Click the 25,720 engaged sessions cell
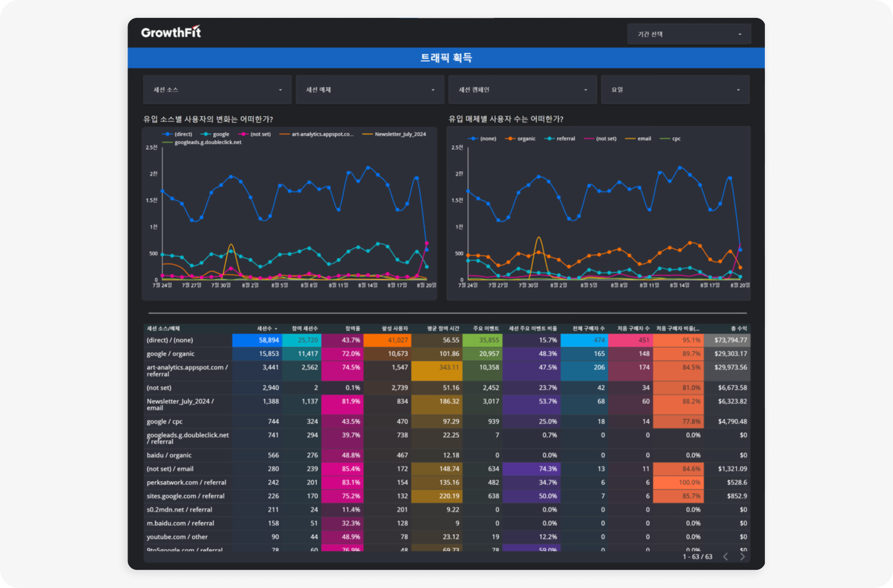 pos(302,340)
